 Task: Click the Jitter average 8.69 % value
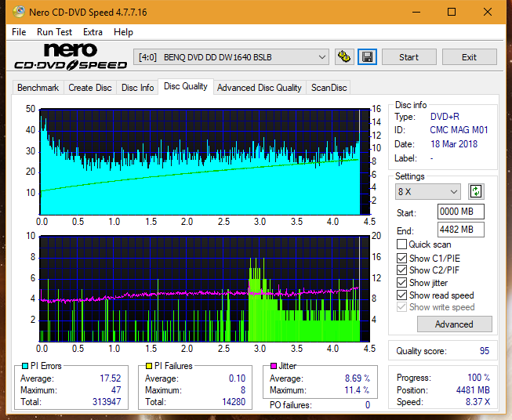[358, 378]
